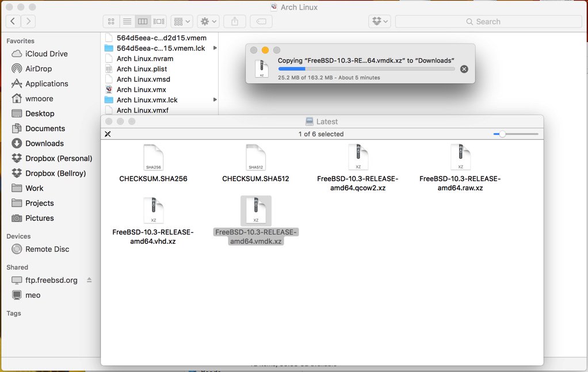Cancel the FreeBSD copy operation

(464, 69)
